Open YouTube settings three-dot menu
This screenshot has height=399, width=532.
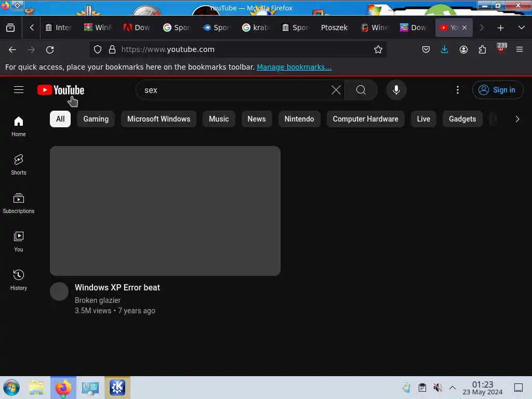(457, 90)
